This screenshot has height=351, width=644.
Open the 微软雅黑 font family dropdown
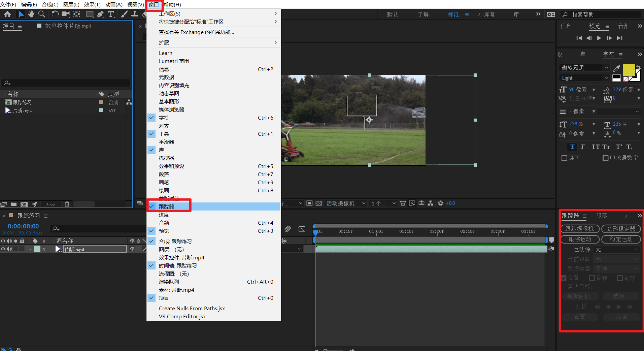pyautogui.click(x=585, y=68)
